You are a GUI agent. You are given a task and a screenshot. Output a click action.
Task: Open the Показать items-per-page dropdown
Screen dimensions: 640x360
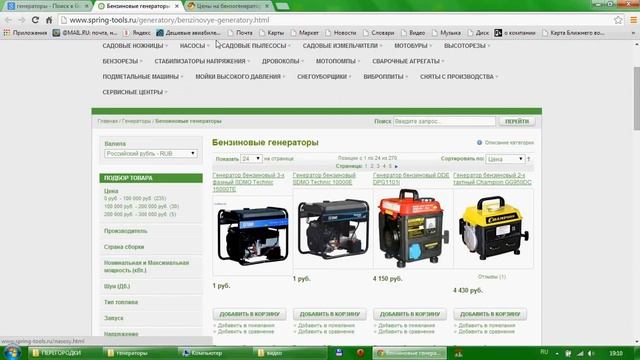click(x=251, y=158)
